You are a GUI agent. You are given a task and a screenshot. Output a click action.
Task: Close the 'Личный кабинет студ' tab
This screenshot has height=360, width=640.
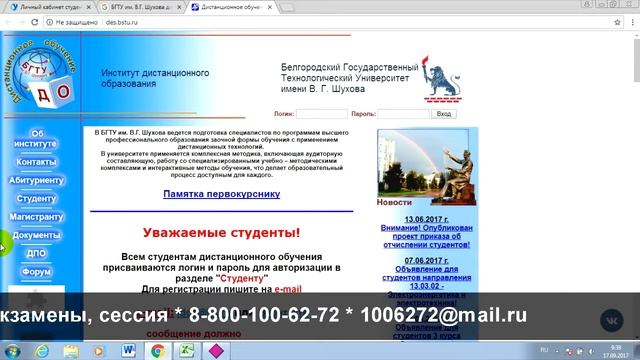point(89,7)
